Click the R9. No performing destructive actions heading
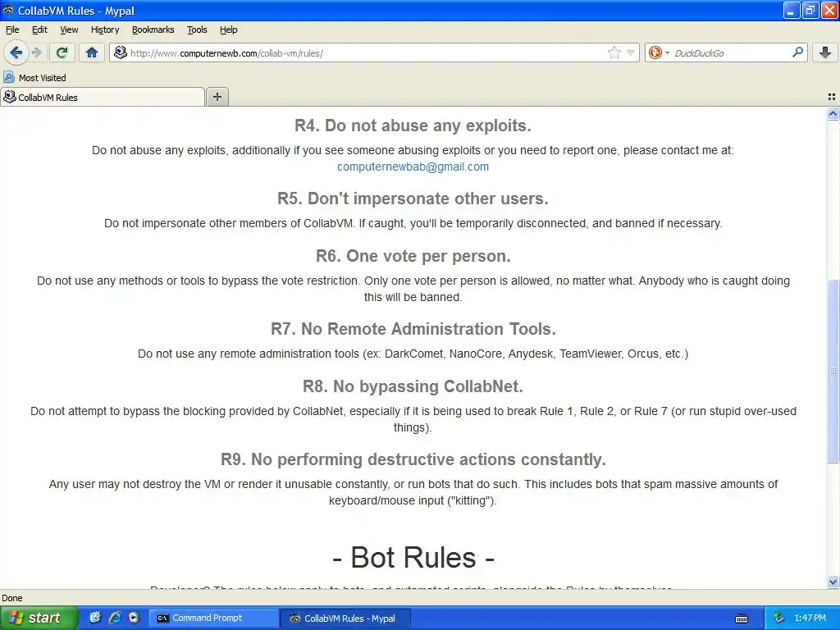 pos(413,459)
